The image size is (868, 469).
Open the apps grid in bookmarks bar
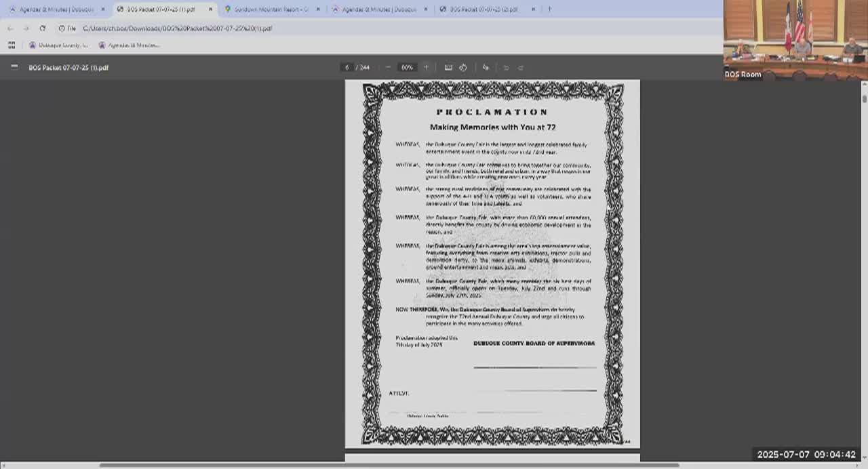[x=12, y=45]
